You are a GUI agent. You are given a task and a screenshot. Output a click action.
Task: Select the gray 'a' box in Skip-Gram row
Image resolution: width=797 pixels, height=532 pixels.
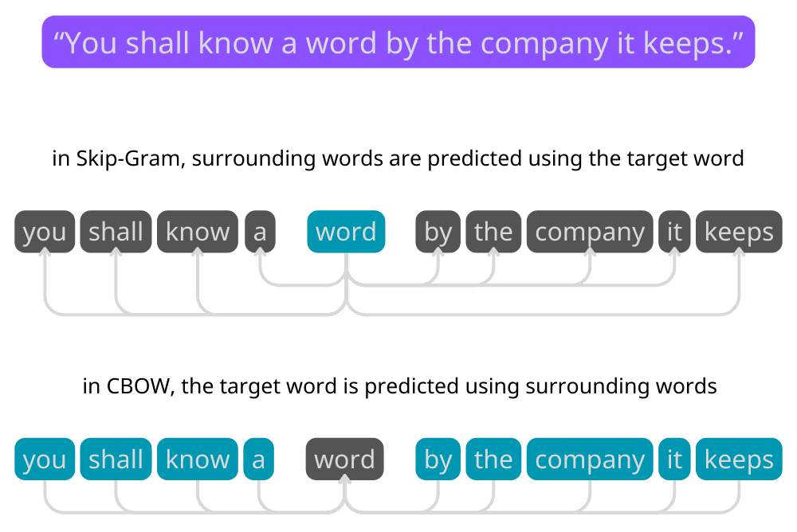(260, 232)
